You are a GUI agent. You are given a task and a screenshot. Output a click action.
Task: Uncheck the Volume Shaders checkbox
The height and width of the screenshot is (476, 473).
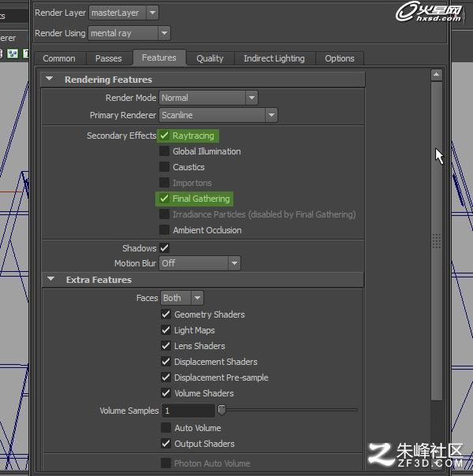pos(166,393)
